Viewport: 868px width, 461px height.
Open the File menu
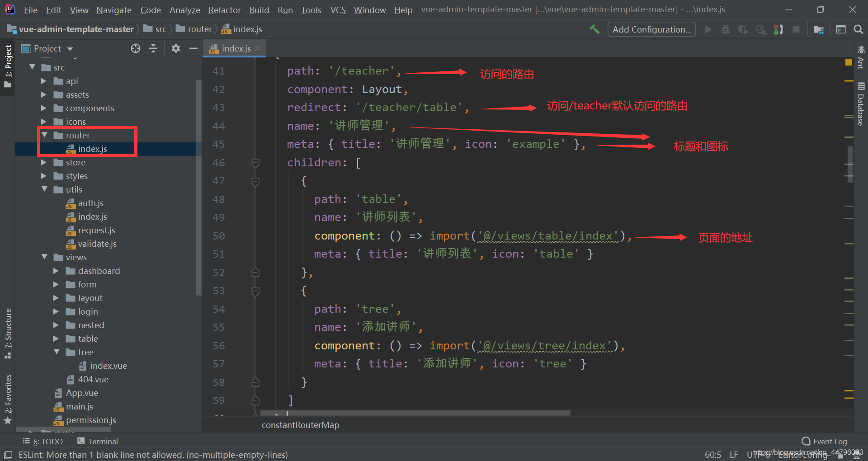coord(30,9)
